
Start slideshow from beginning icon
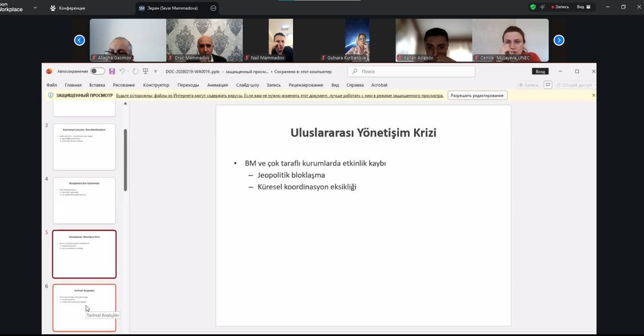click(145, 71)
